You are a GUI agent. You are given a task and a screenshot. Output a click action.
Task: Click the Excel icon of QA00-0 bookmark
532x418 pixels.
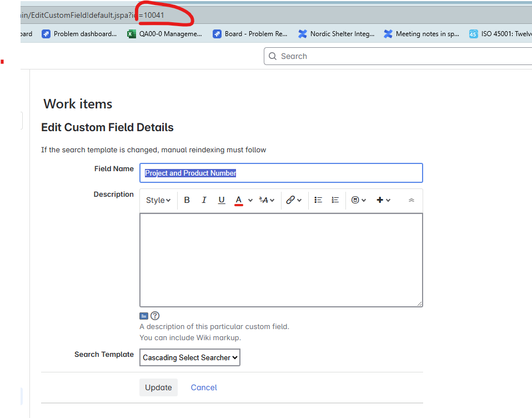tap(132, 34)
